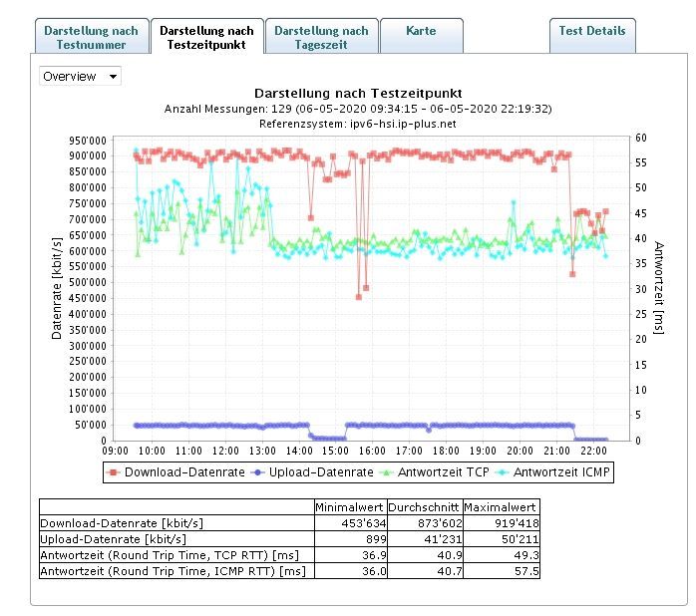This screenshot has width=696, height=616.
Task: Click Antwortzeit TCP legend entry
Action: pyautogui.click(x=435, y=472)
